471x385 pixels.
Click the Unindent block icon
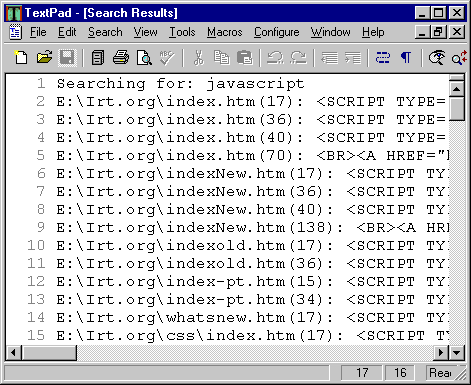click(x=329, y=58)
